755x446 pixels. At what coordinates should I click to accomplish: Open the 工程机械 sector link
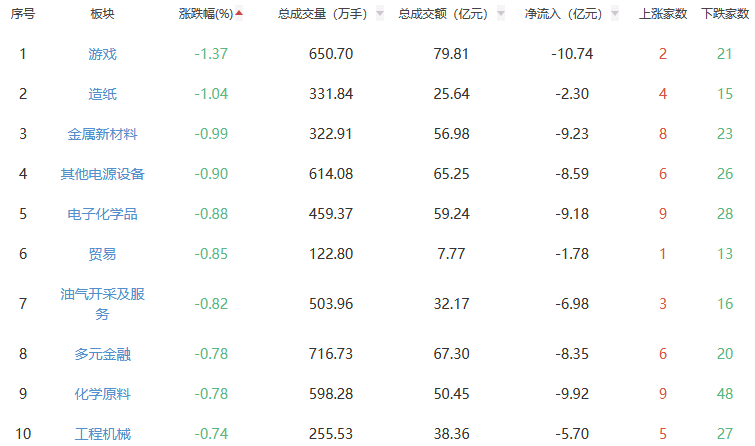coord(102,434)
